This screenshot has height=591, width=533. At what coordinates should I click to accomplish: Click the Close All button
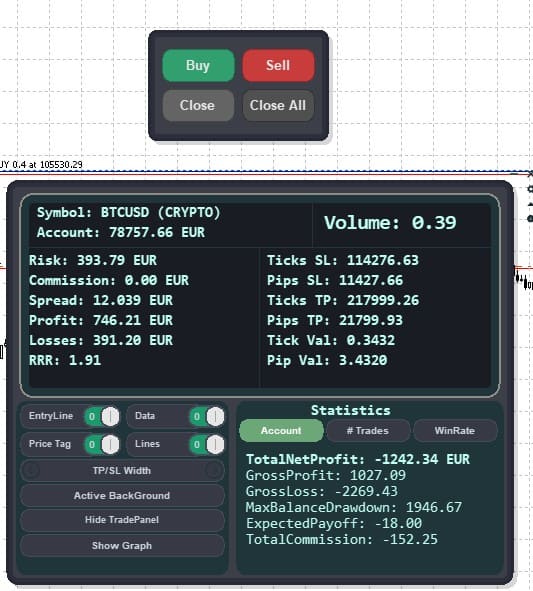point(278,106)
